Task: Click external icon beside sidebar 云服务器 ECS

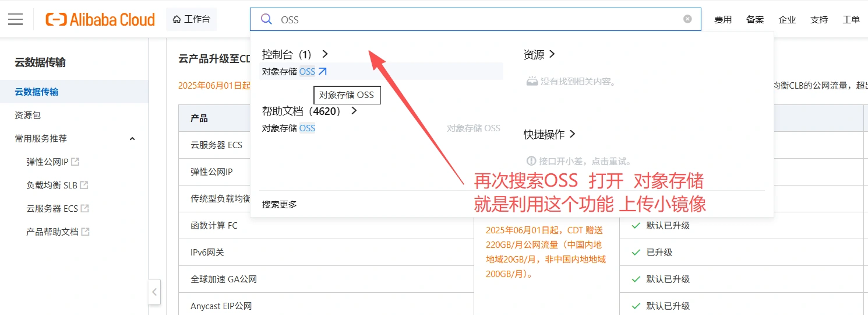Action: point(85,208)
